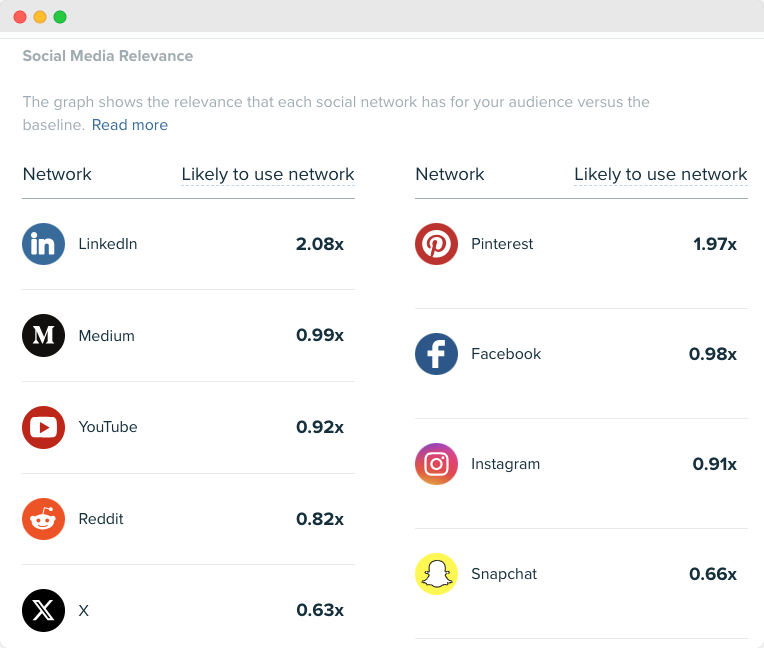Select the YouTube play icon

point(43,427)
